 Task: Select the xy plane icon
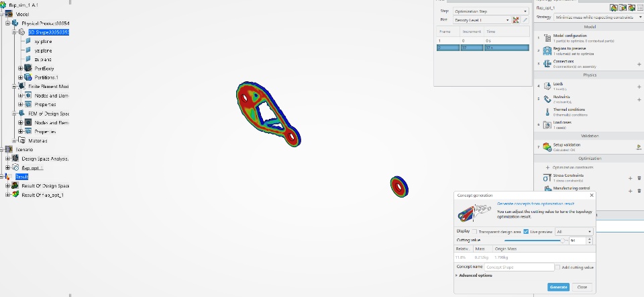[x=28, y=41]
